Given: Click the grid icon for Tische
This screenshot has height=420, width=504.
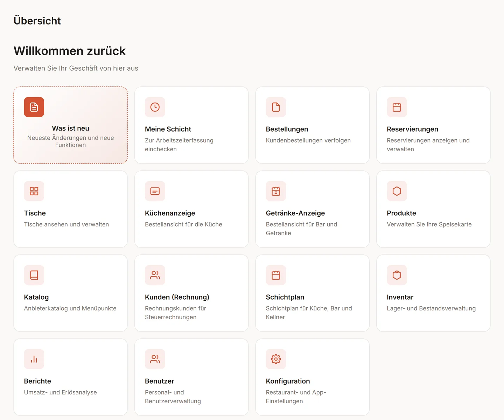Looking at the screenshot, I should 34,191.
